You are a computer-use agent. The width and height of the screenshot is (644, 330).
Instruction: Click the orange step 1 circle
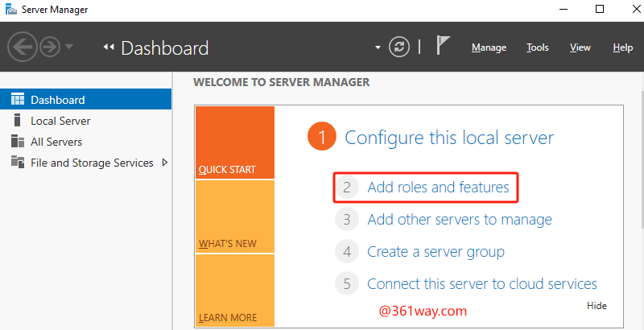(321, 137)
